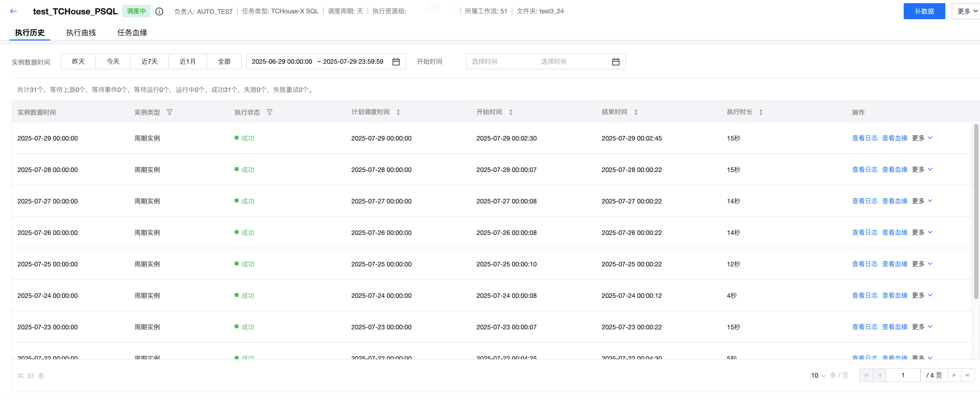This screenshot has height=400, width=980.
Task: Go to next page arrow
Action: pos(954,375)
